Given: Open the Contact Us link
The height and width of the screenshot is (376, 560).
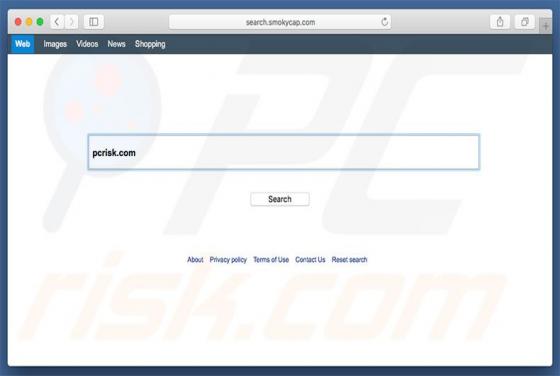Looking at the screenshot, I should [310, 260].
